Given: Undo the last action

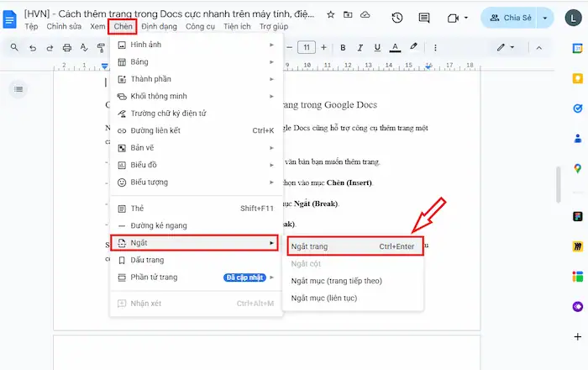Looking at the screenshot, I should click(x=34, y=48).
